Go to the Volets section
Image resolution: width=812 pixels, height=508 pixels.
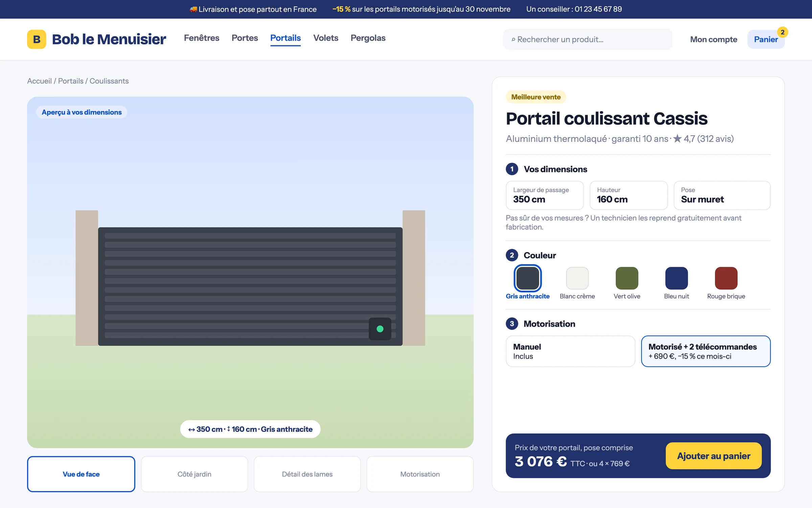pyautogui.click(x=326, y=38)
